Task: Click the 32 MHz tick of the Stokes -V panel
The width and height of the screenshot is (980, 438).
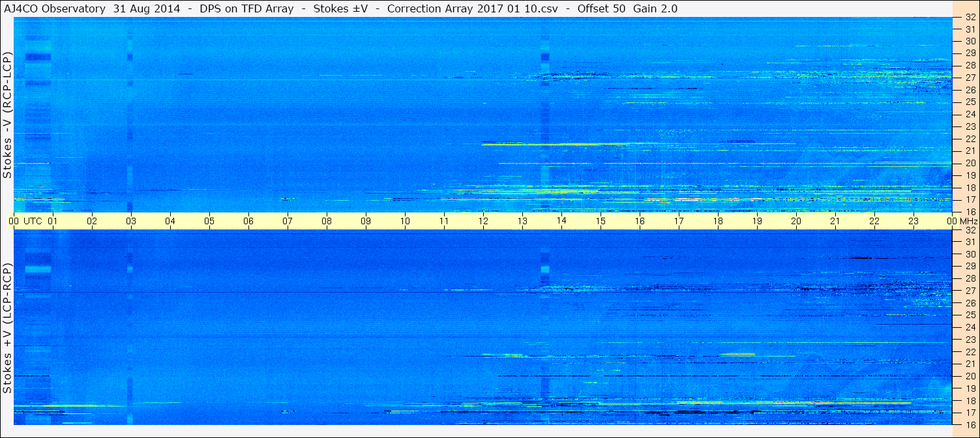Action: pos(970,17)
